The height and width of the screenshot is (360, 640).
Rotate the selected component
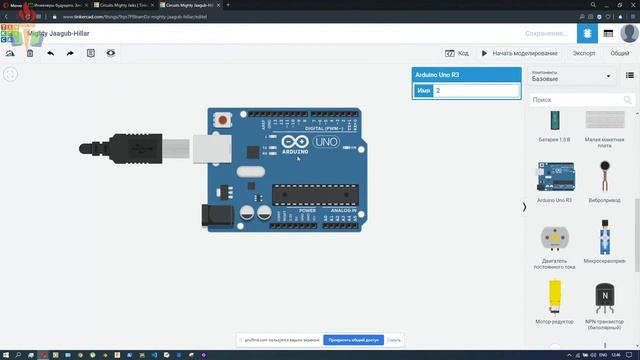point(10,53)
